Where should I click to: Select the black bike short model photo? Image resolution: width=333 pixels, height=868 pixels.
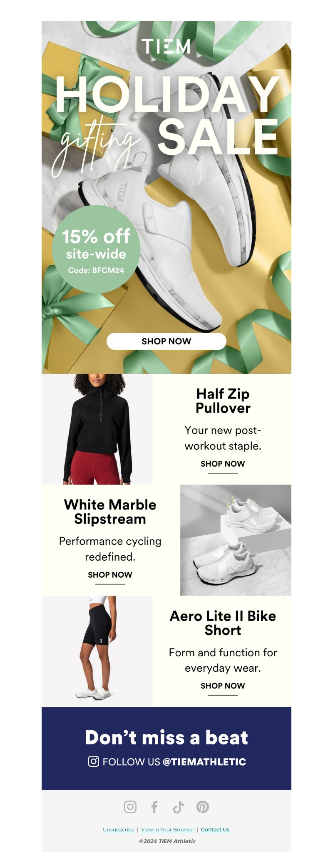click(97, 651)
